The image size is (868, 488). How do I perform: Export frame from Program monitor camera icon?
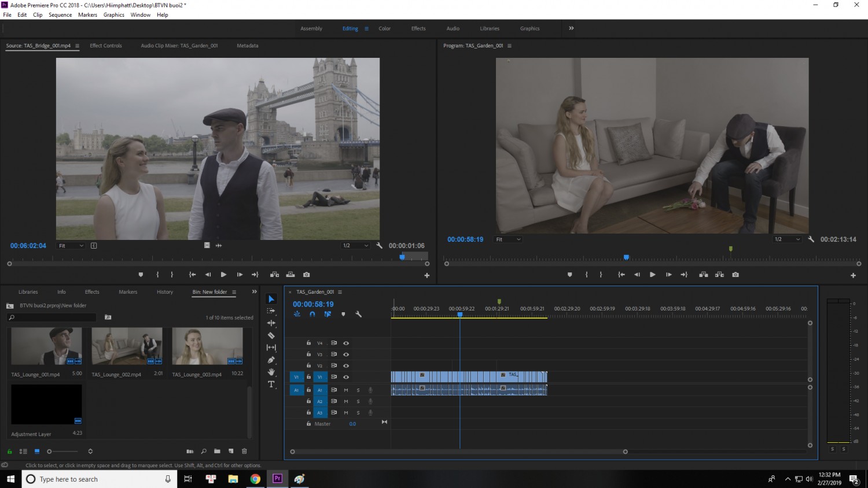735,275
